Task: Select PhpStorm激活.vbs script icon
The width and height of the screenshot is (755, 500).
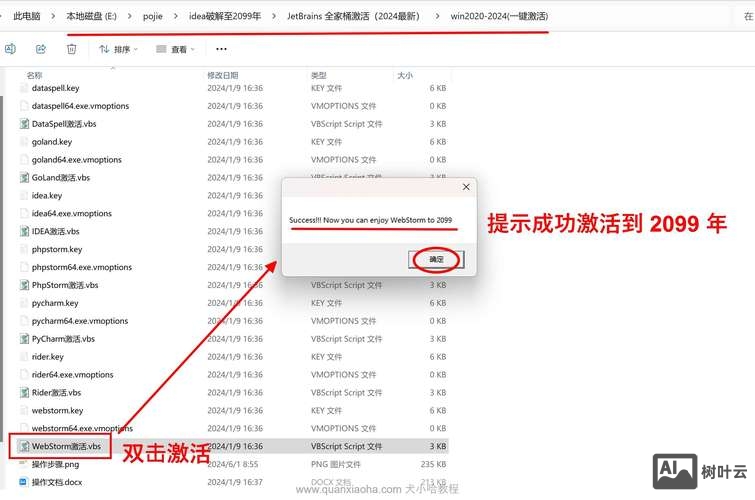Action: pos(24,285)
